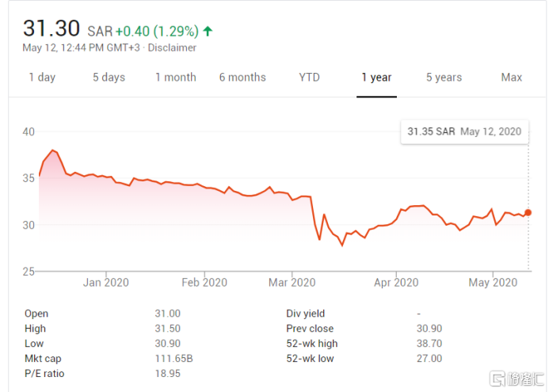Click the Mar 2020 axis label

[292, 282]
